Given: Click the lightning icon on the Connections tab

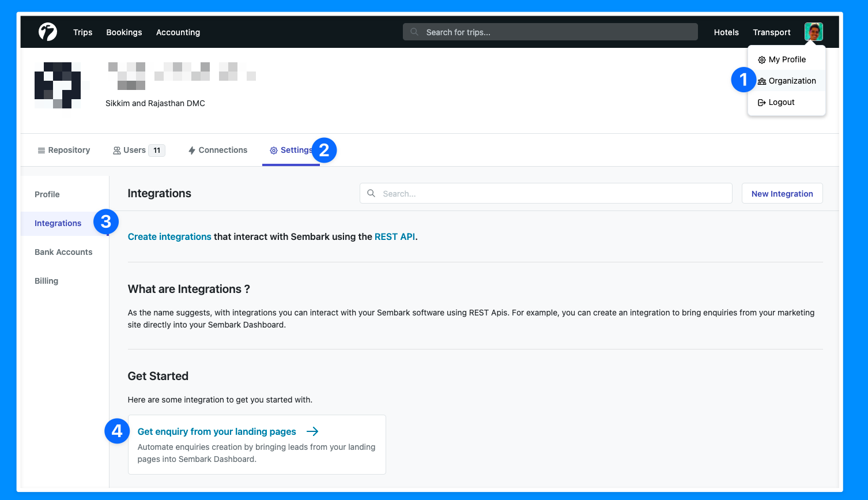Looking at the screenshot, I should (x=191, y=150).
